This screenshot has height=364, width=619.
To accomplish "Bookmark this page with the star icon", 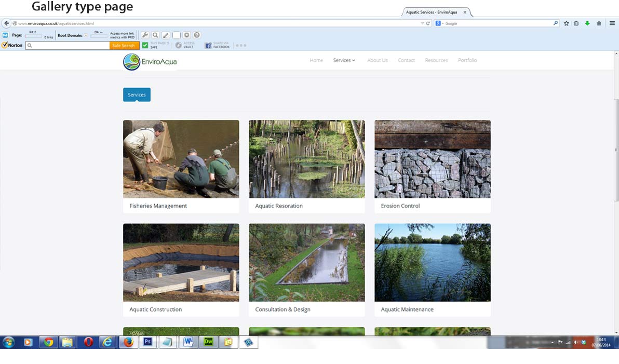I will [x=567, y=23].
